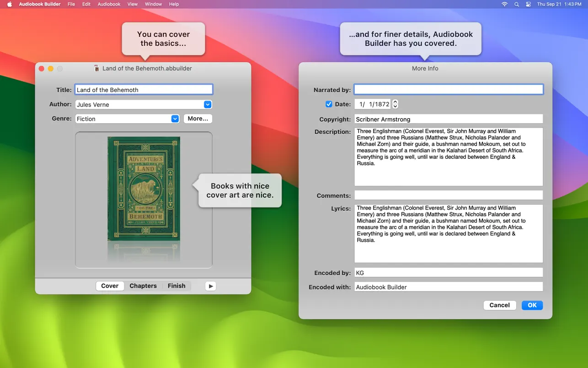Click OK in More Info dialog
Viewport: 588px width, 368px height.
point(532,305)
